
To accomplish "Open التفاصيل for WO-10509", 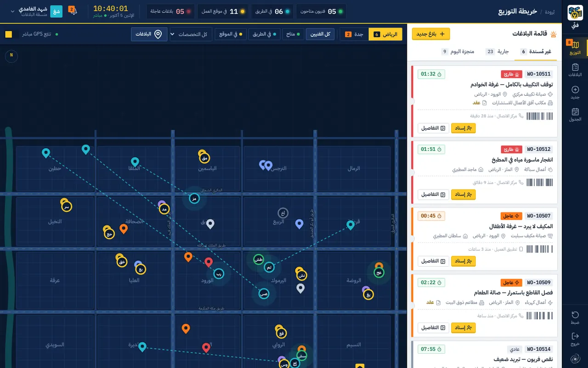I will pyautogui.click(x=433, y=328).
